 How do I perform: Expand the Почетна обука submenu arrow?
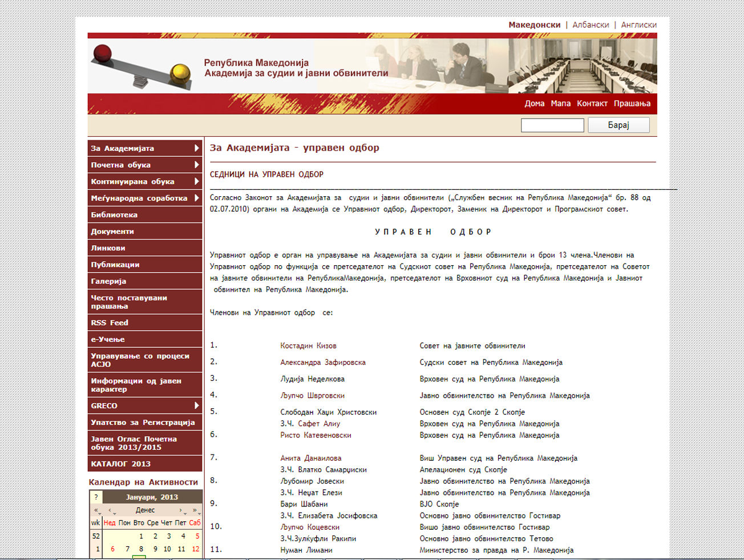pyautogui.click(x=196, y=165)
